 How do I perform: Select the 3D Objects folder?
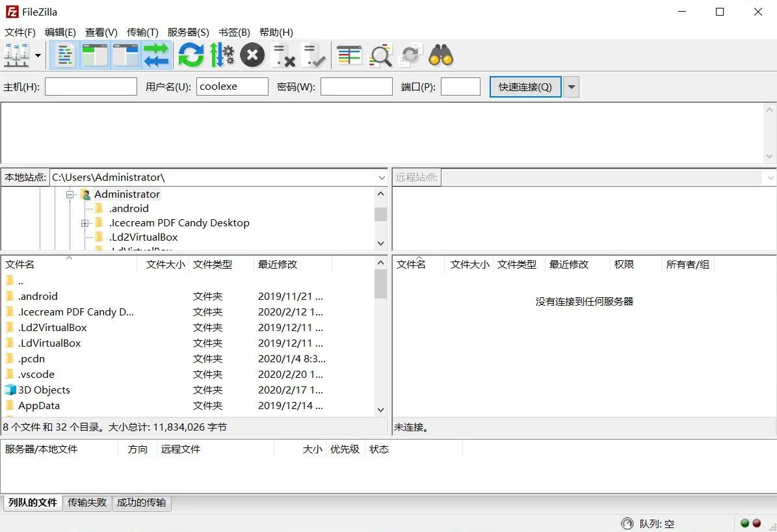pos(189,390)
